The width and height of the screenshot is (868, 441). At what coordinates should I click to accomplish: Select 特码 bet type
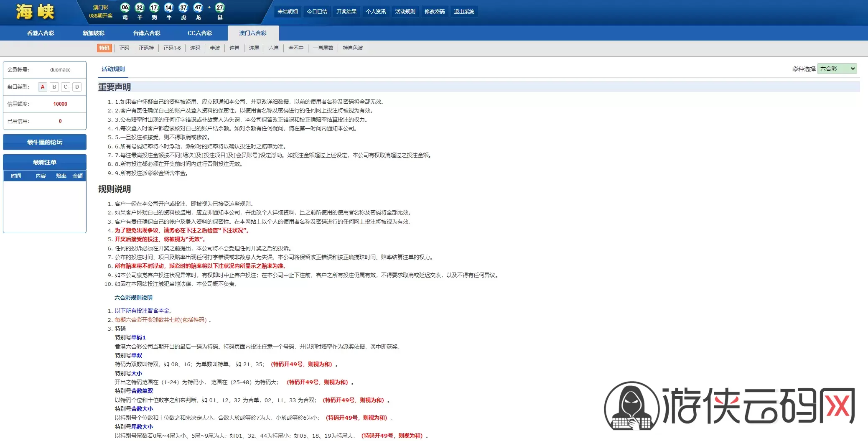coord(104,48)
